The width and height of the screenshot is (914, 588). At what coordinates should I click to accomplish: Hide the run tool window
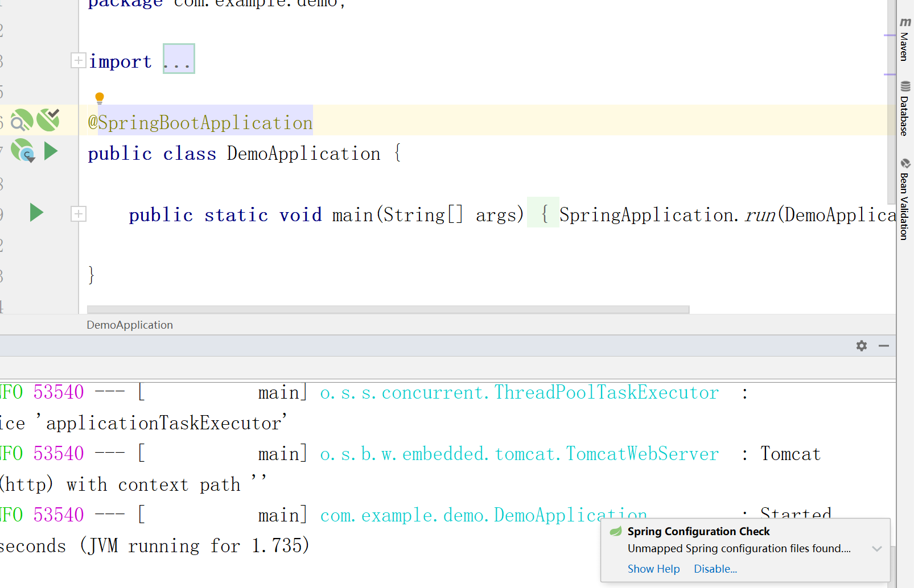[x=884, y=346]
